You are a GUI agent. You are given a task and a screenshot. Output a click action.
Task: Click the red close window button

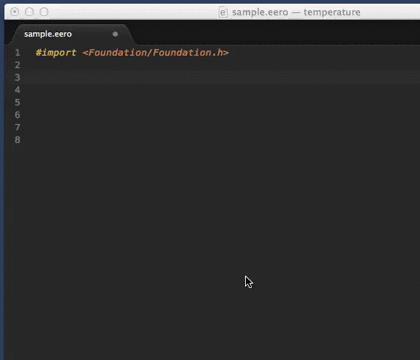[15, 12]
